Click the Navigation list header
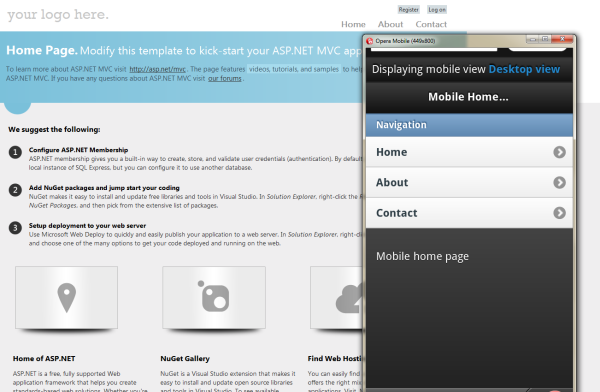Screen dimensions: 600x392 pyautogui.click(x=469, y=125)
